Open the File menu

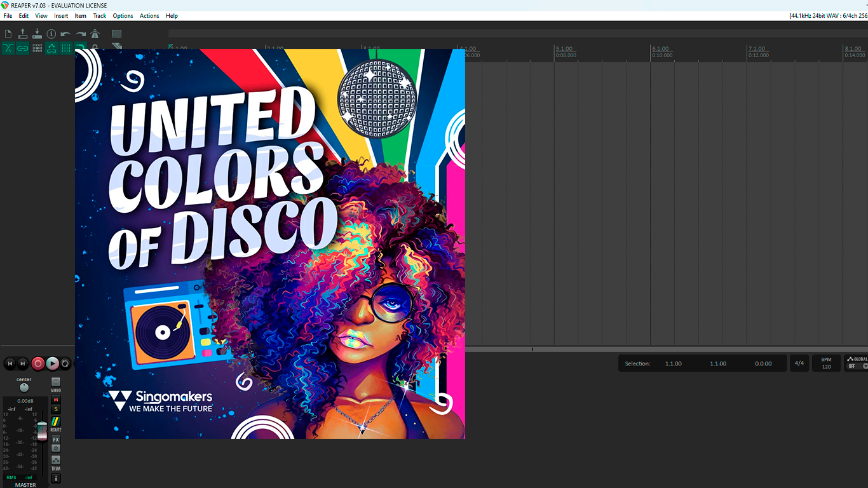[8, 16]
